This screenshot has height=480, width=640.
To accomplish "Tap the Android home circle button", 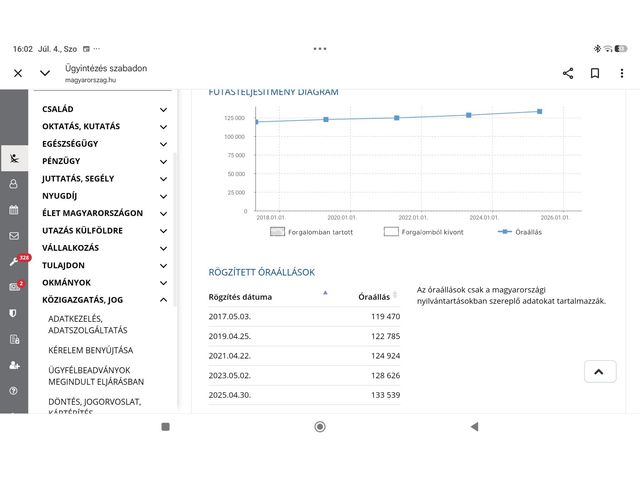I will [x=320, y=427].
